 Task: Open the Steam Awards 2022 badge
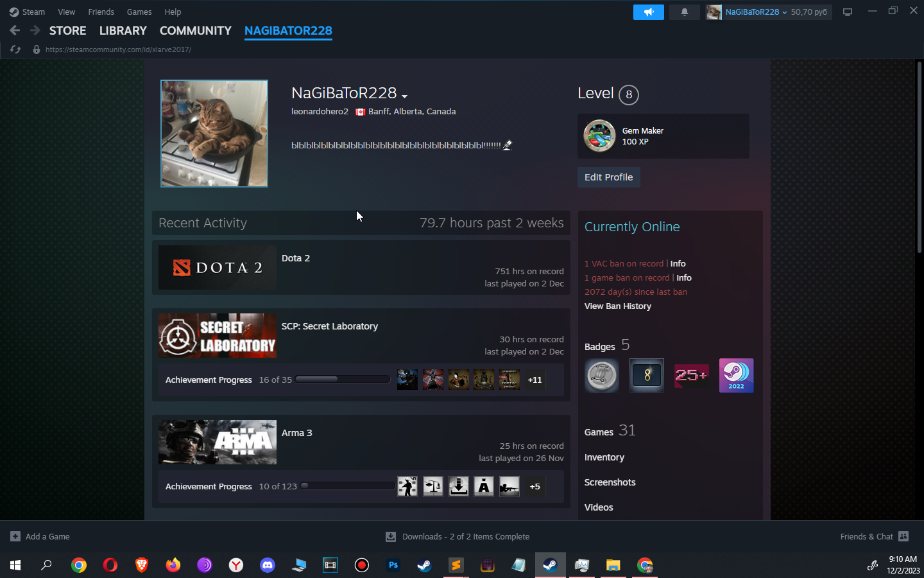tap(736, 376)
